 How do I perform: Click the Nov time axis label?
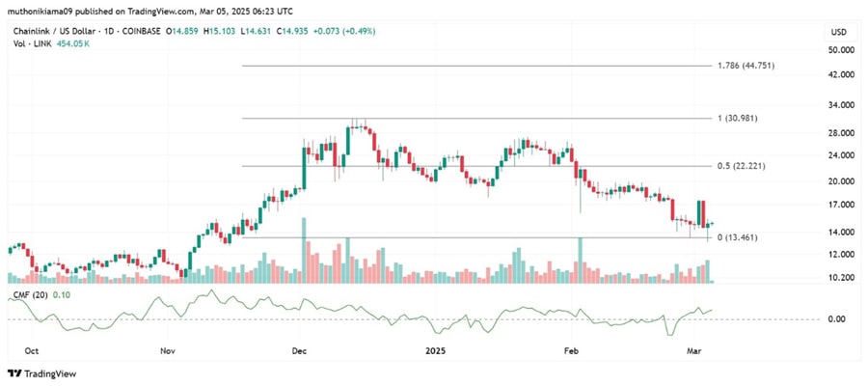(x=167, y=351)
